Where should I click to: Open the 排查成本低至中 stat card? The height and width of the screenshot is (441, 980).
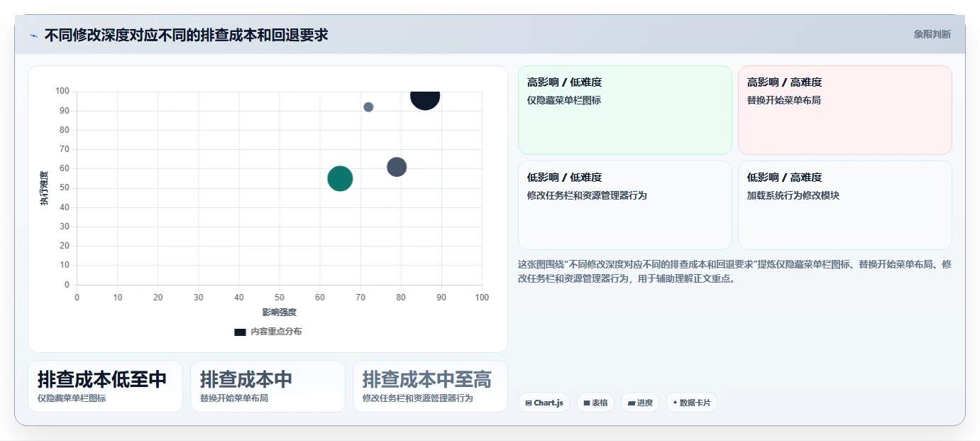pyautogui.click(x=105, y=386)
